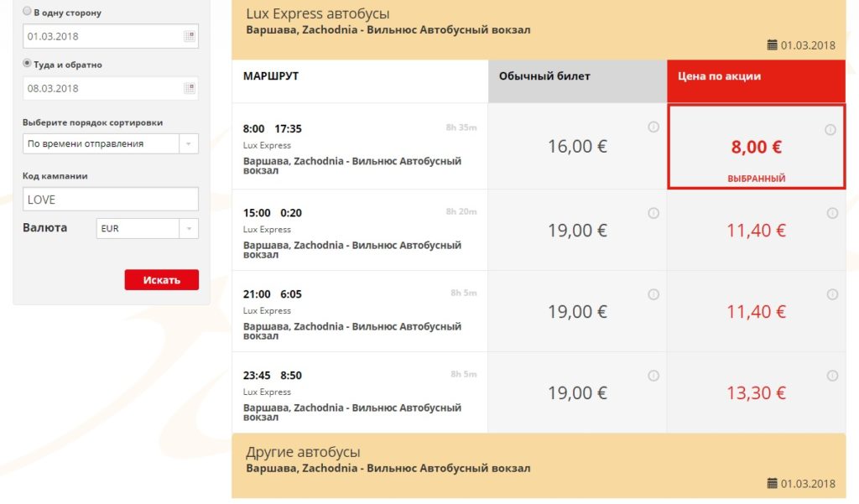Click the campaign code field with LOVE
This screenshot has width=859, height=504.
point(111,200)
